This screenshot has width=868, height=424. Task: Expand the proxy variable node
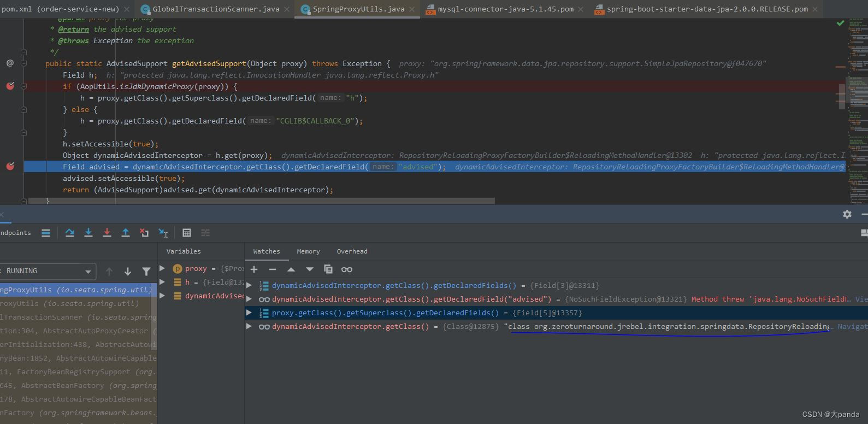(x=162, y=268)
